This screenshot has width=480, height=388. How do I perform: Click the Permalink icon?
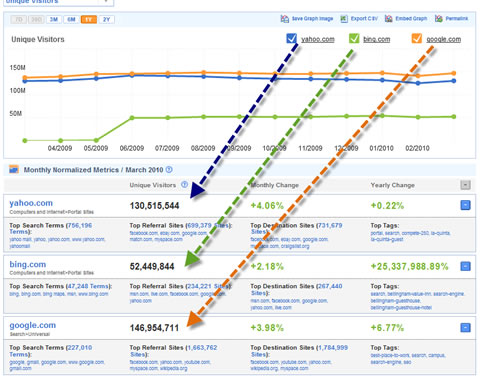tap(439, 19)
